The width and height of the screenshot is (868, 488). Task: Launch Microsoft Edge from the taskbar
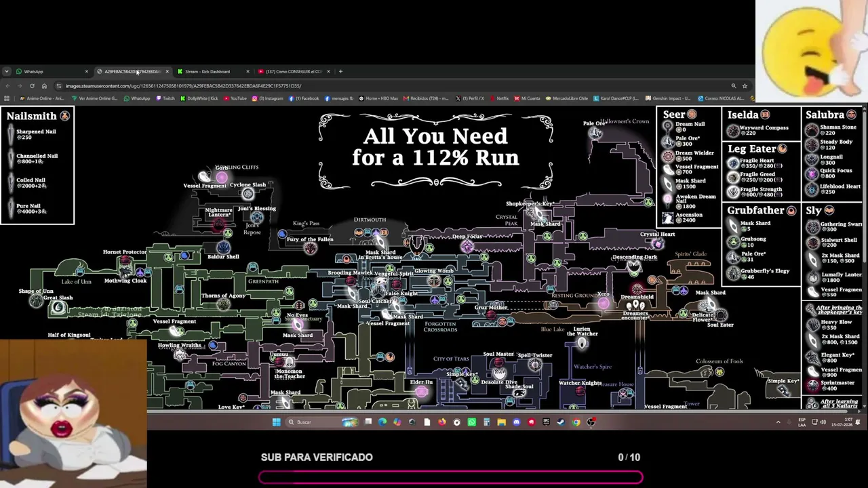(382, 422)
